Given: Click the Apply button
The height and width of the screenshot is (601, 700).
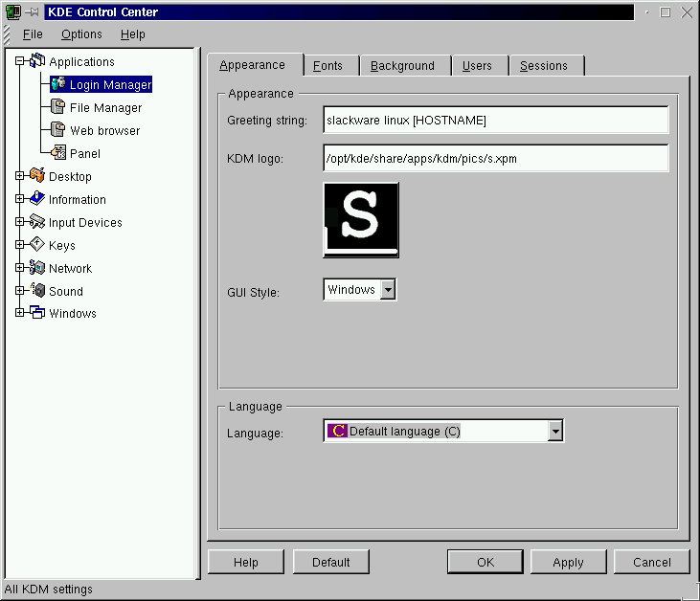Looking at the screenshot, I should pyautogui.click(x=568, y=562).
